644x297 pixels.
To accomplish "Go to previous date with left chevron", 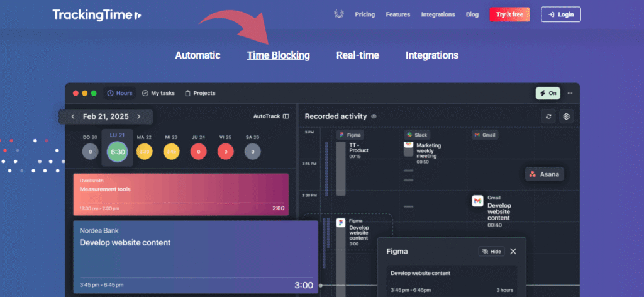I will [x=73, y=116].
